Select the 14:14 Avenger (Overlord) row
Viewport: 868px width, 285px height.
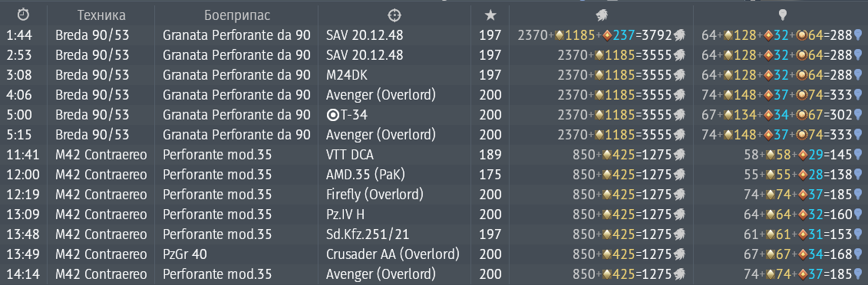click(434, 274)
